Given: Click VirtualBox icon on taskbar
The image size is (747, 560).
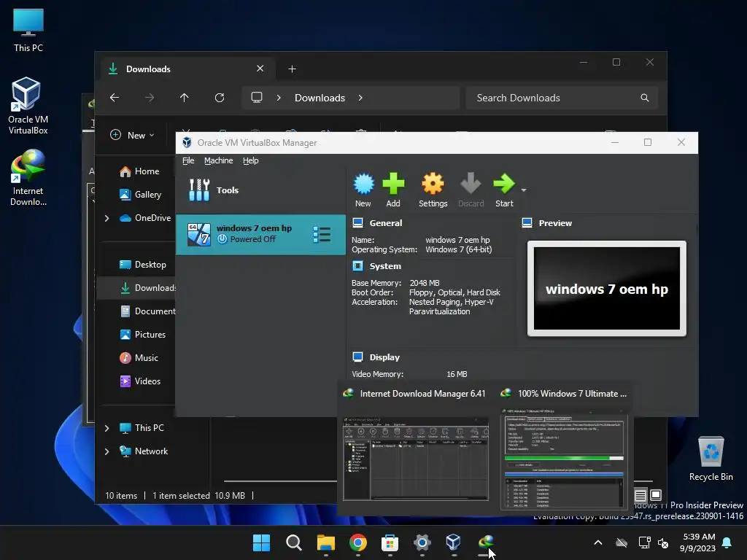Looking at the screenshot, I should (x=454, y=542).
